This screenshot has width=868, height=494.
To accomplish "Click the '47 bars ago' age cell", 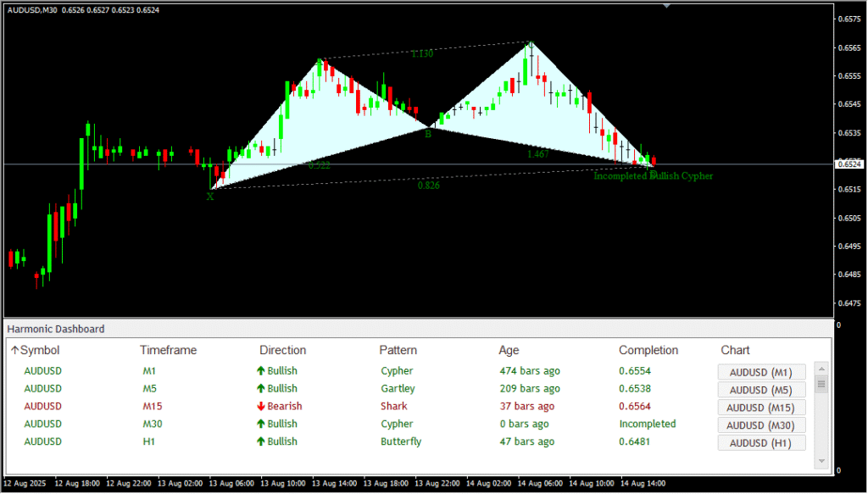I will (x=527, y=442).
